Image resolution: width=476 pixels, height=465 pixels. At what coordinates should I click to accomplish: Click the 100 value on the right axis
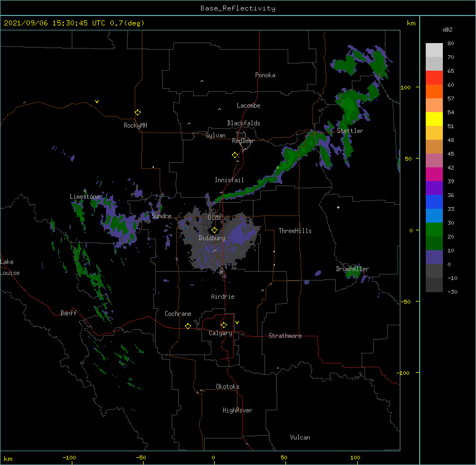[405, 87]
